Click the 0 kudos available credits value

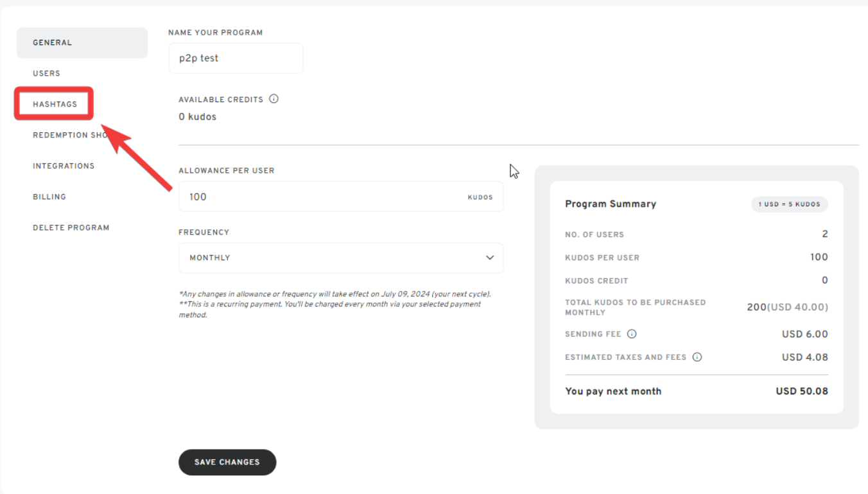click(197, 117)
